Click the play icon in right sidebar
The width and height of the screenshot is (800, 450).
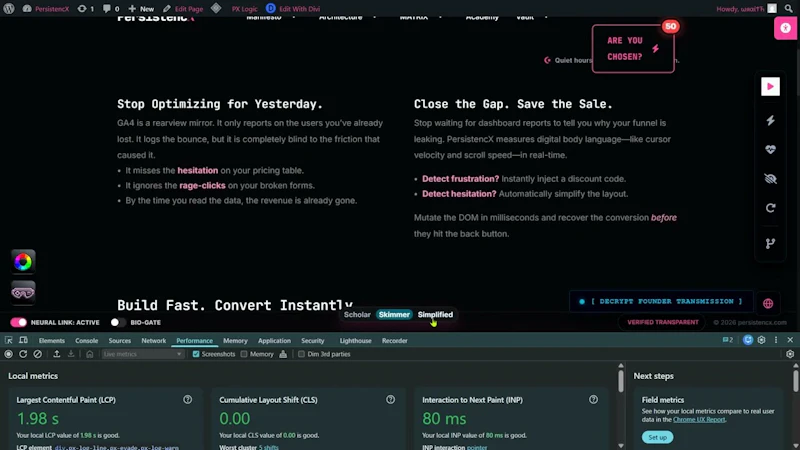coord(770,86)
